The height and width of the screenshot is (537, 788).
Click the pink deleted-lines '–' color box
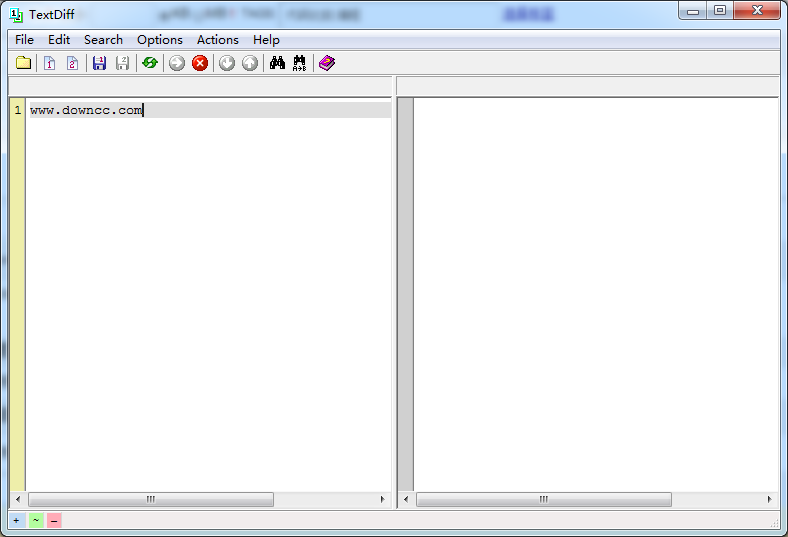(54, 520)
